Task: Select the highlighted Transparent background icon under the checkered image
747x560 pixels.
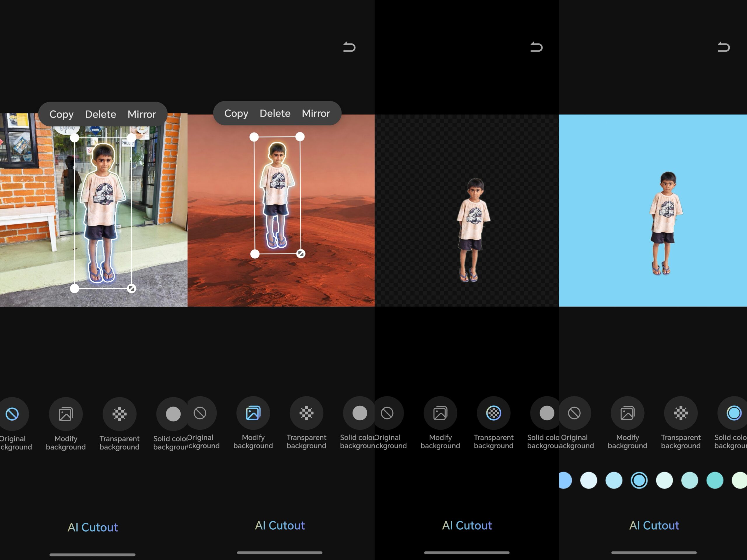Action: [493, 413]
